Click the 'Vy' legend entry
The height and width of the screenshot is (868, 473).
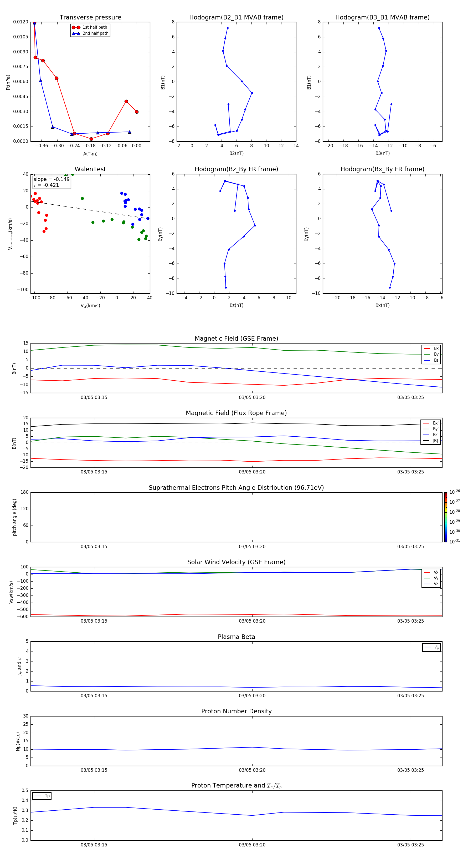pos(431,578)
